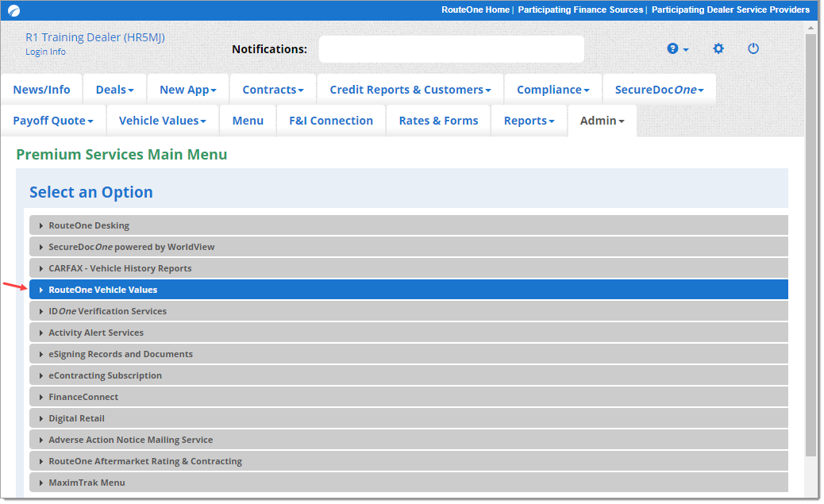Open the help question mark menu

677,49
